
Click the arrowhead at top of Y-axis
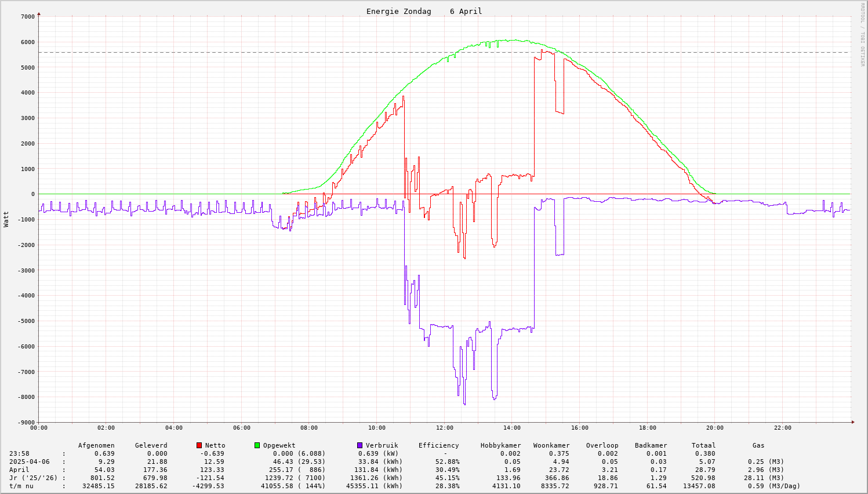click(x=39, y=13)
